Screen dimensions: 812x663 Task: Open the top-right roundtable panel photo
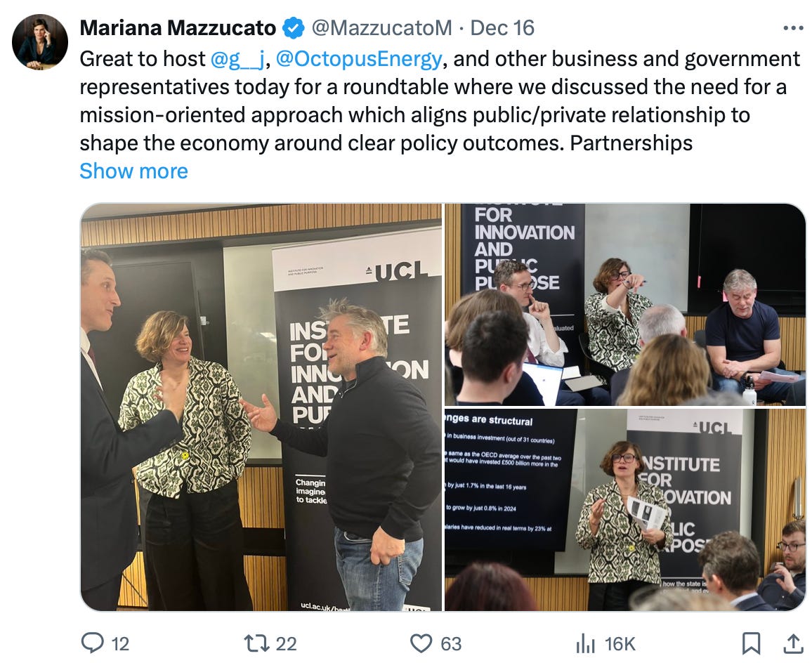point(625,305)
